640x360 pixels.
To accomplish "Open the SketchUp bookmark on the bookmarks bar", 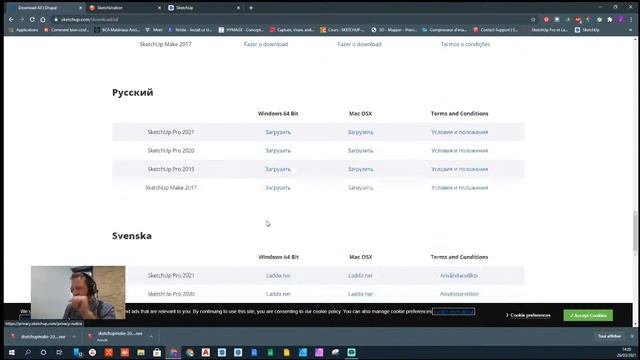I will point(587,30).
